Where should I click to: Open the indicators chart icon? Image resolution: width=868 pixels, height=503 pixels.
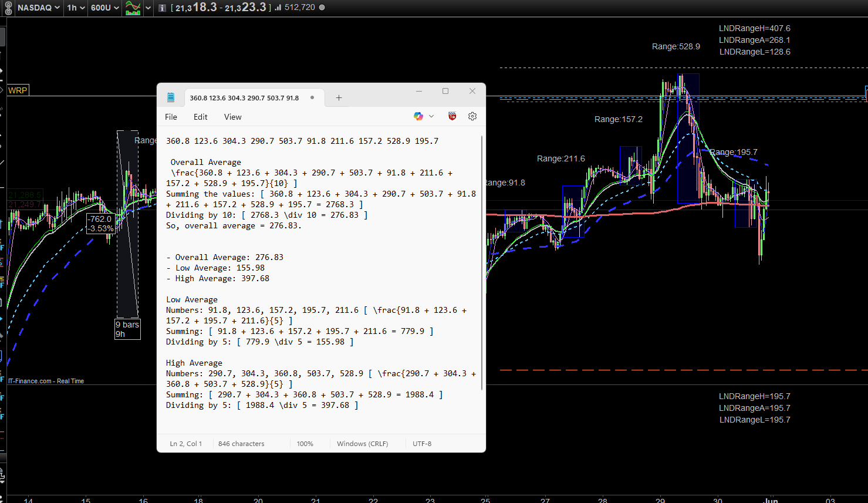133,8
